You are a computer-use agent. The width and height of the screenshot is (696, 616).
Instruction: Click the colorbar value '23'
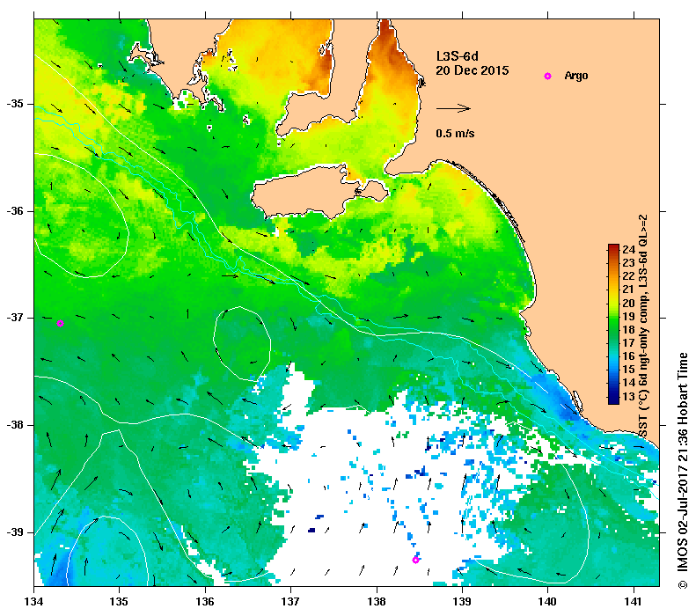[x=628, y=263]
